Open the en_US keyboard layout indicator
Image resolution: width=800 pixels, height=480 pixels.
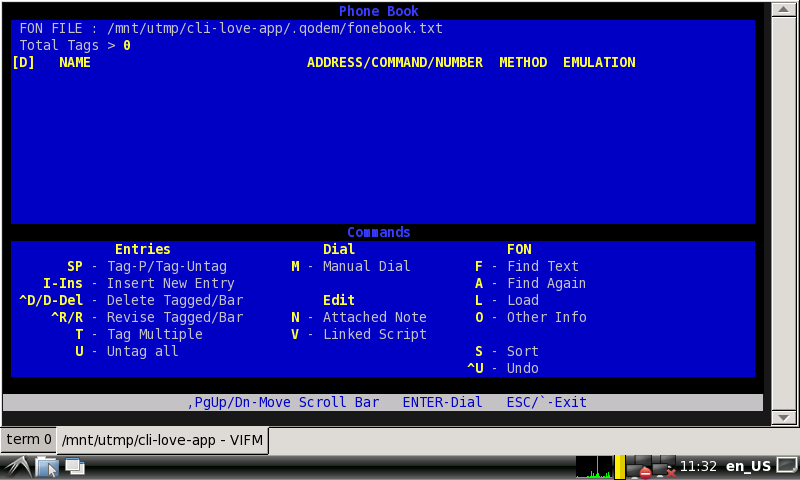coord(748,466)
